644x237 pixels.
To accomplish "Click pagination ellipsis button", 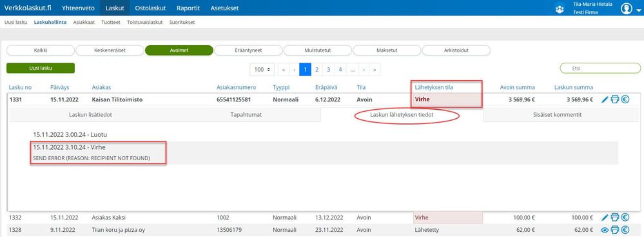I will (x=353, y=70).
